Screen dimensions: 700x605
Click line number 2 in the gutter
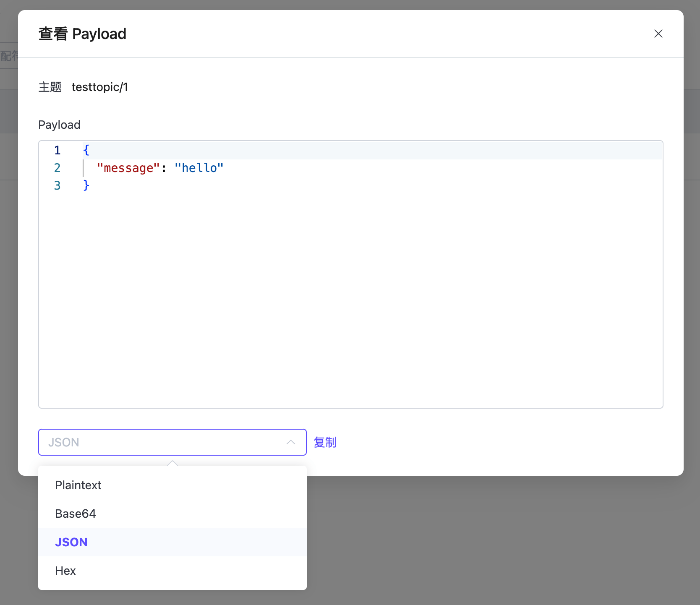[57, 168]
